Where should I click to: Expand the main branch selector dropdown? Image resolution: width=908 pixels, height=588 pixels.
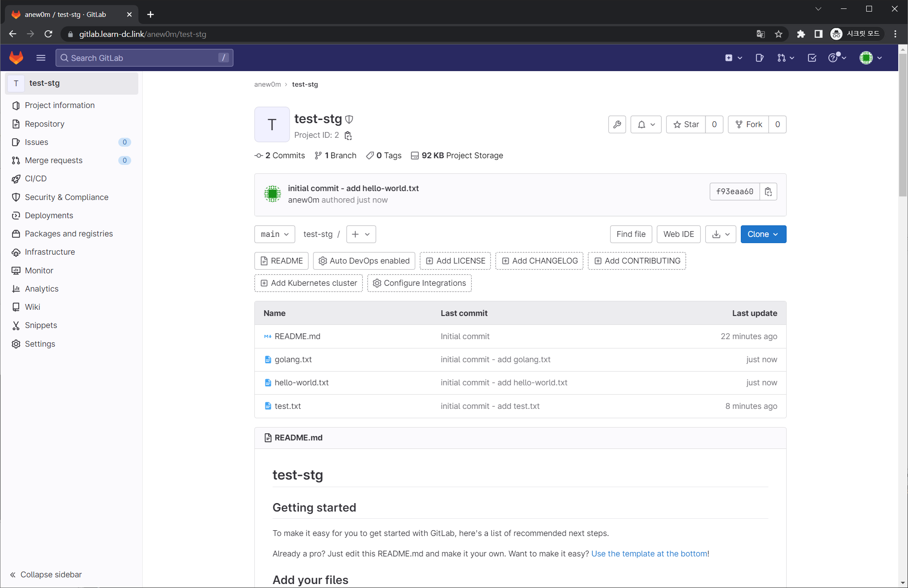point(274,234)
